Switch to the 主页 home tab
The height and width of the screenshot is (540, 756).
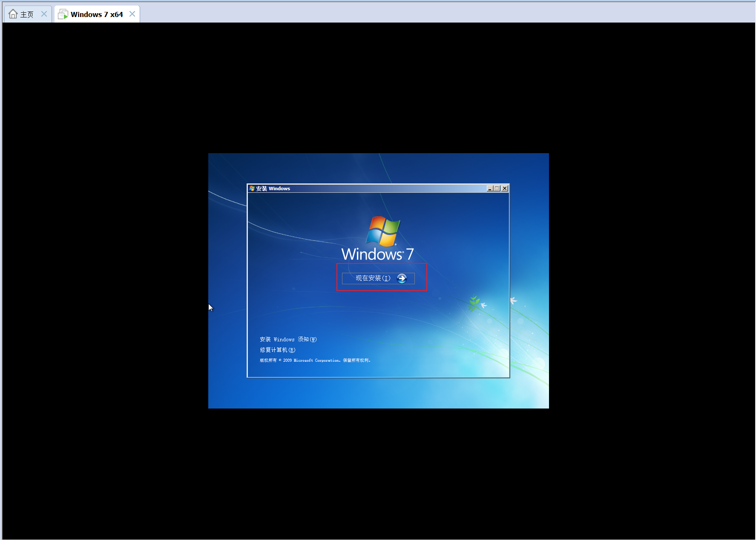tap(28, 14)
